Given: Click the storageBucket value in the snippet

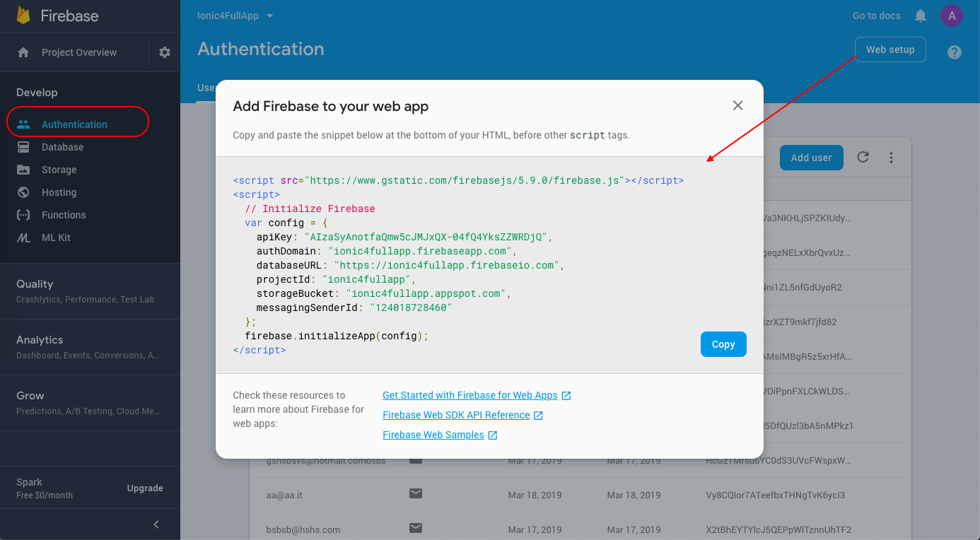Looking at the screenshot, I should coord(424,293).
